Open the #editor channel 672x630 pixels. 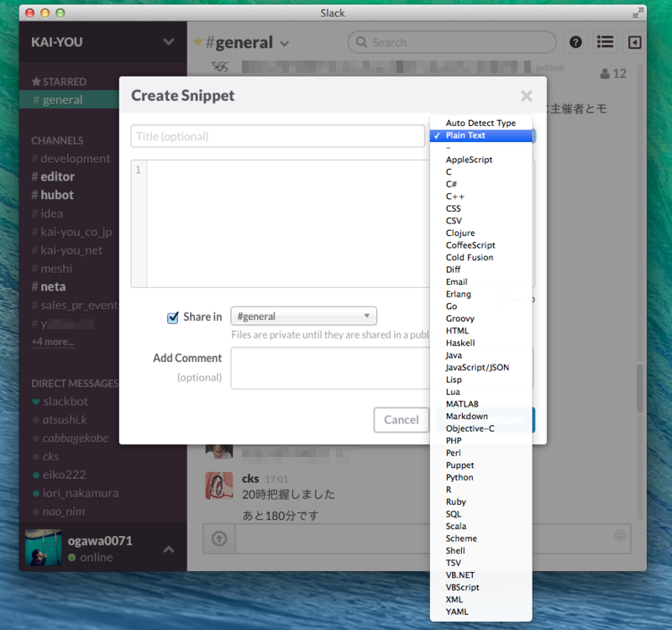53,176
